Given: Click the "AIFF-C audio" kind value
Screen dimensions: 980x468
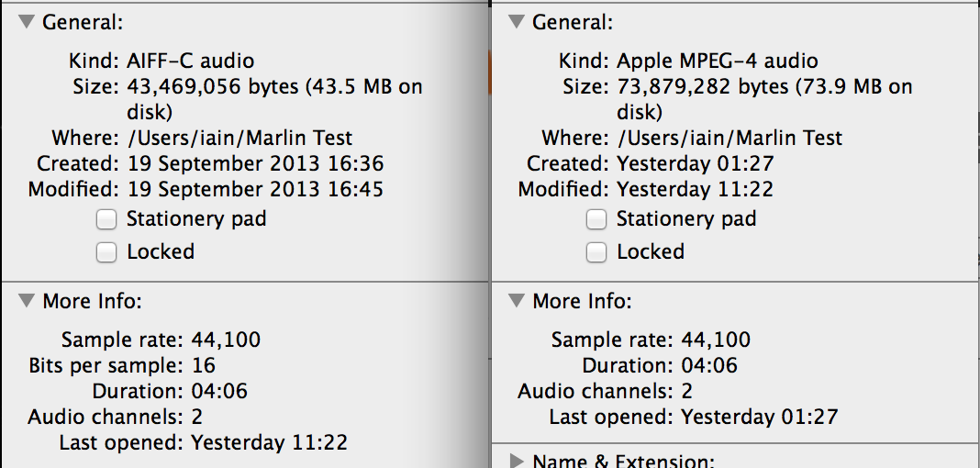Looking at the screenshot, I should point(190,61).
